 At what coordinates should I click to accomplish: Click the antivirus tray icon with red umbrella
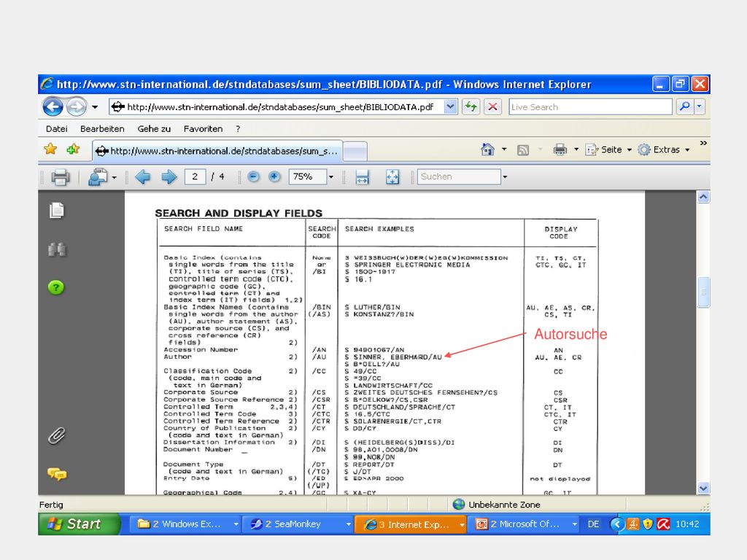[x=663, y=524]
